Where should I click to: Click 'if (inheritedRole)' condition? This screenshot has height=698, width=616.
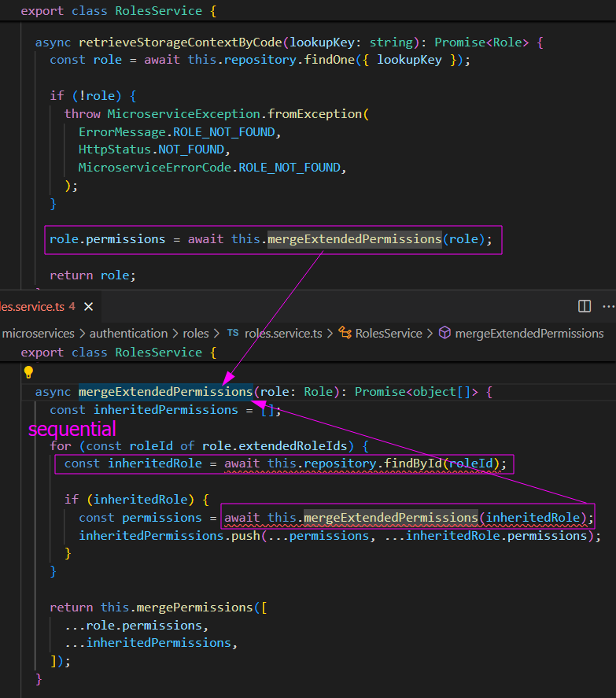(129, 500)
